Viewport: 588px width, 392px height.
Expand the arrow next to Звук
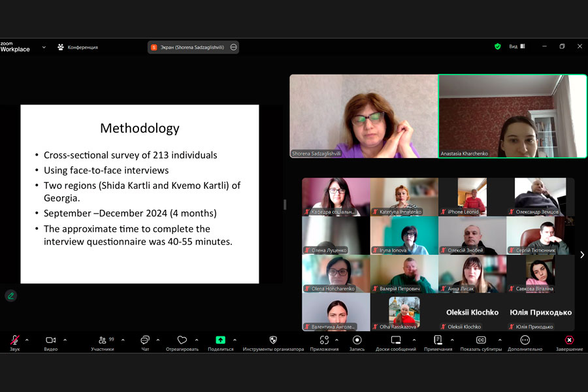click(27, 340)
